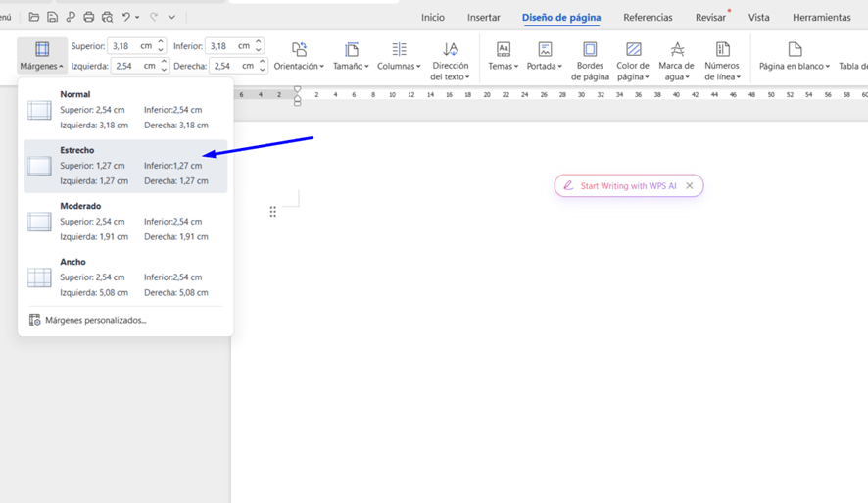Switch to the Insertar tab
The height and width of the screenshot is (503, 868).
(483, 18)
